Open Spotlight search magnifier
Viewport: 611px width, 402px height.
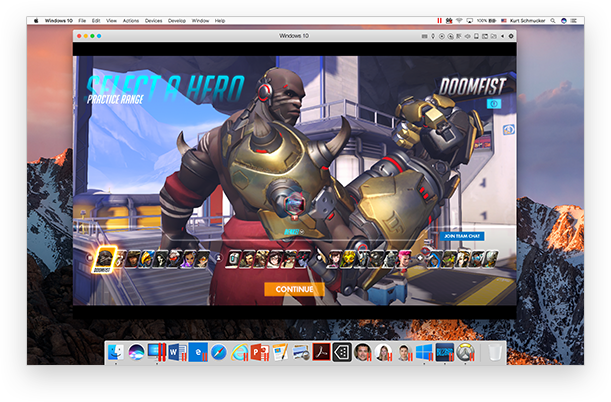[x=553, y=21]
